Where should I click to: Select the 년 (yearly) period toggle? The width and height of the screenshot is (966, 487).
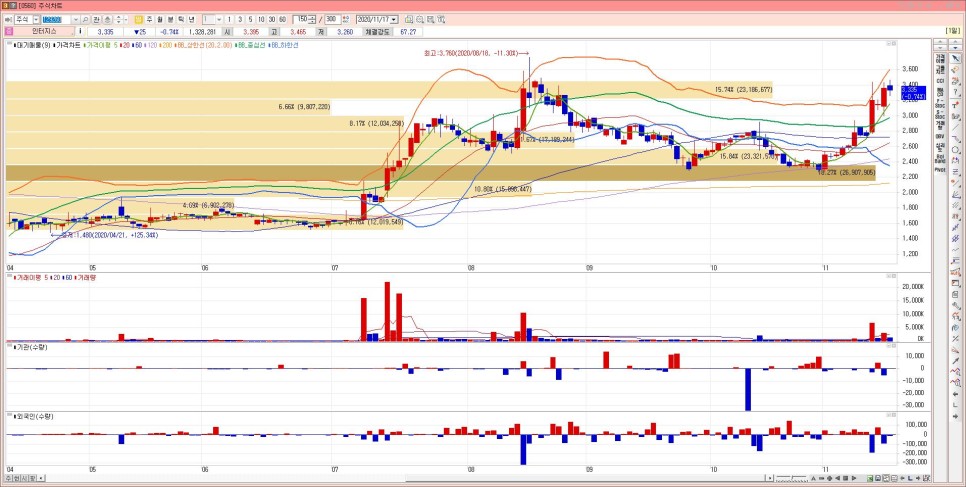point(192,19)
